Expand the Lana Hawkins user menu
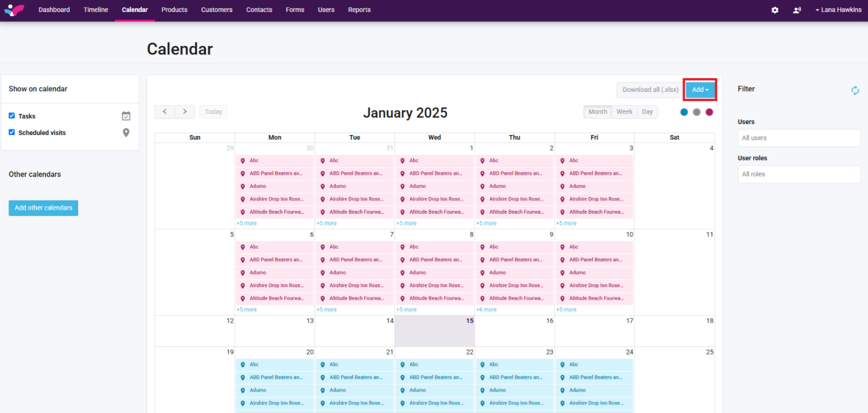Image resolution: width=868 pixels, height=413 pixels. tap(838, 10)
